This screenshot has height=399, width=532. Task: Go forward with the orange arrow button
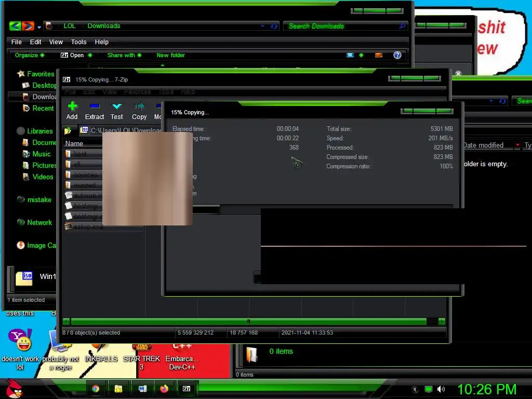point(28,26)
